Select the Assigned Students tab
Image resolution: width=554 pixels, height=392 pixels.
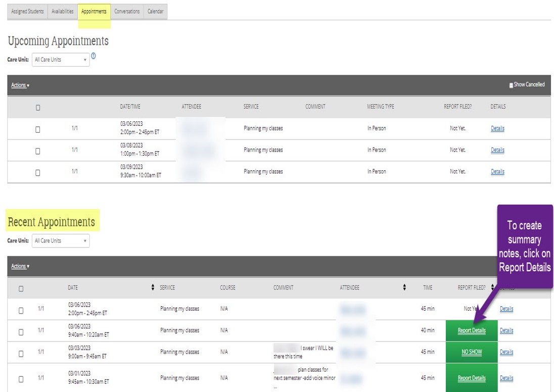(x=27, y=12)
